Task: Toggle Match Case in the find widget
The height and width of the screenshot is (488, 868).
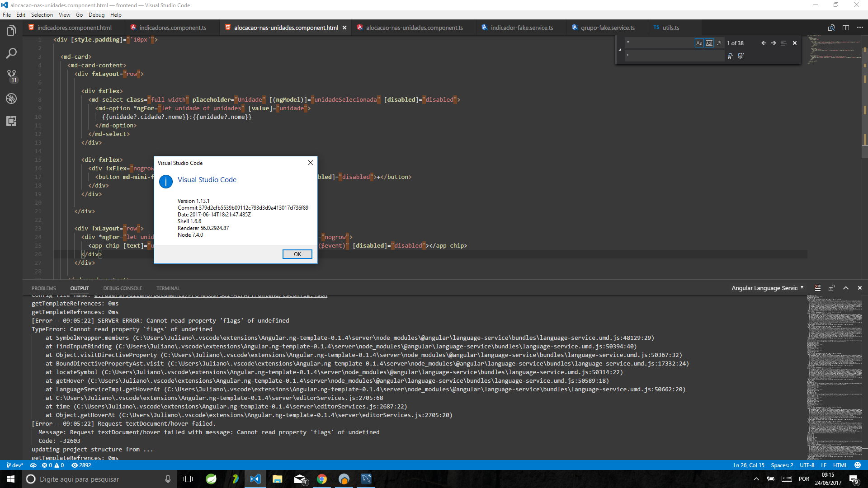Action: (700, 43)
